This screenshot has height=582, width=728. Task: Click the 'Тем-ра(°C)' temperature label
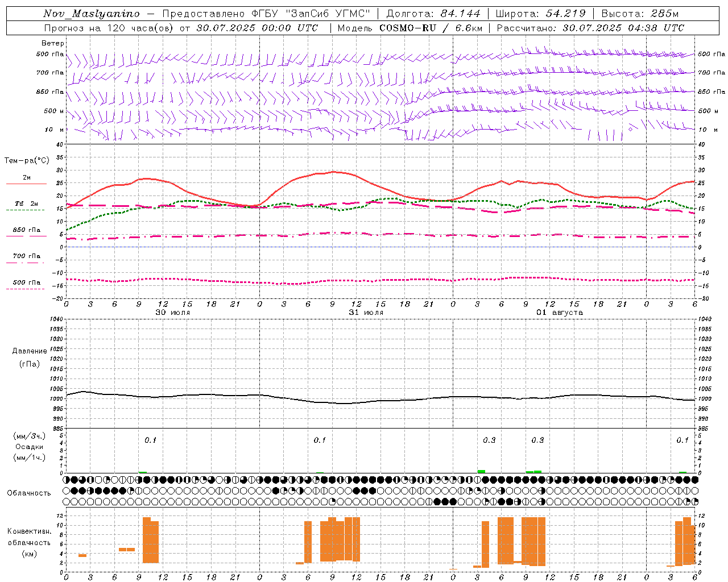[27, 161]
